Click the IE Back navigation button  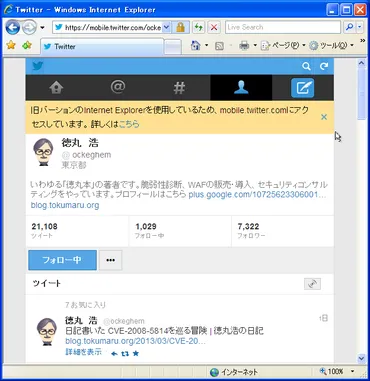13,28
